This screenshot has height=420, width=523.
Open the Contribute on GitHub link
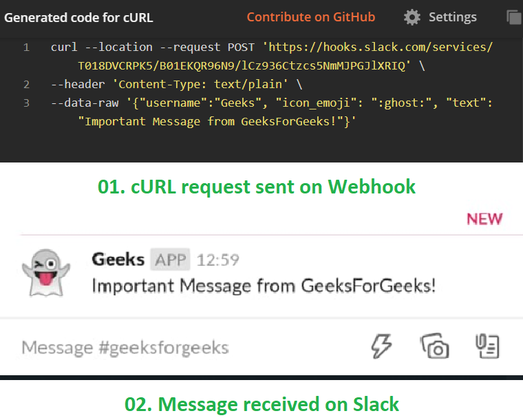tap(311, 17)
